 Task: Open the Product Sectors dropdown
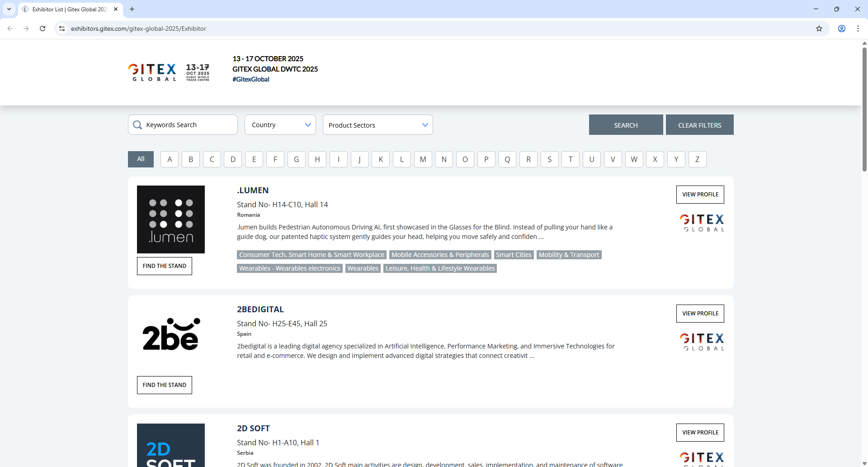click(x=378, y=124)
